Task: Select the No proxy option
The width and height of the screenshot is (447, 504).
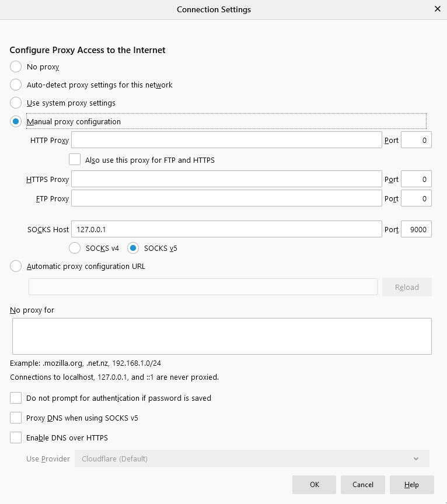Action: pyautogui.click(x=16, y=67)
